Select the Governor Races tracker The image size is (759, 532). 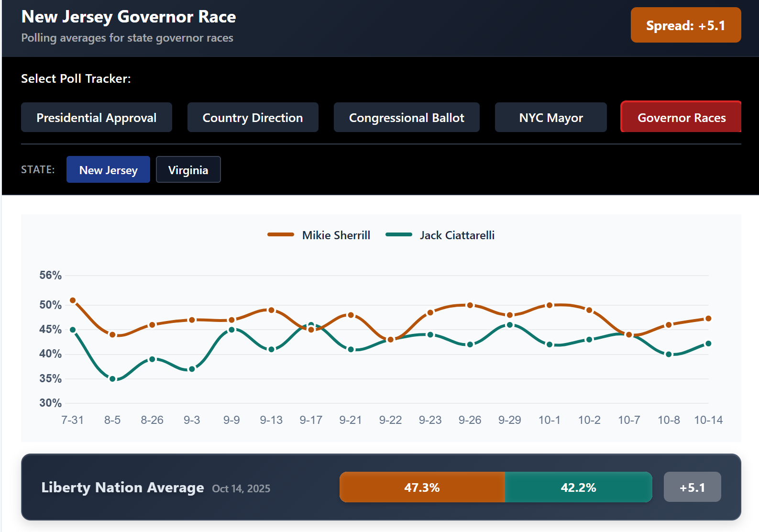[681, 118]
